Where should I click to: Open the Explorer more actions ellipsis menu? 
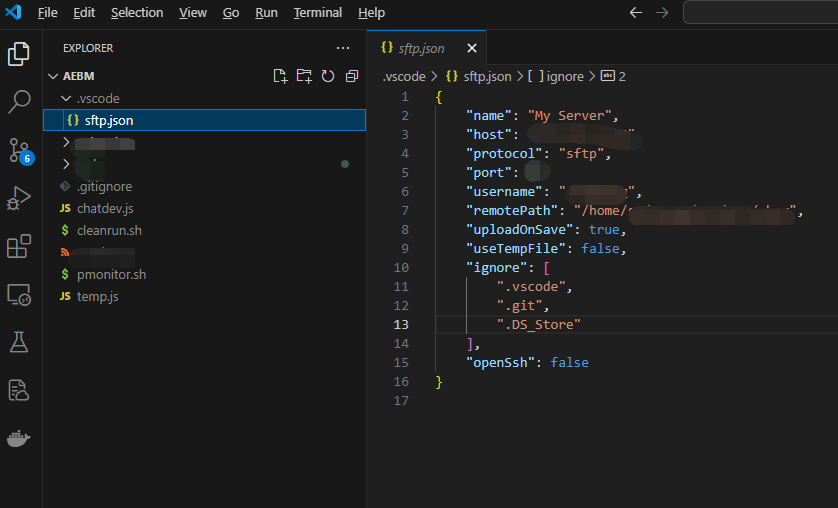pyautogui.click(x=343, y=48)
